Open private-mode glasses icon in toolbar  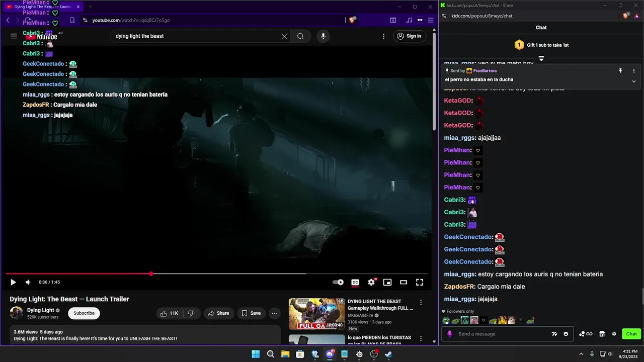click(420, 20)
